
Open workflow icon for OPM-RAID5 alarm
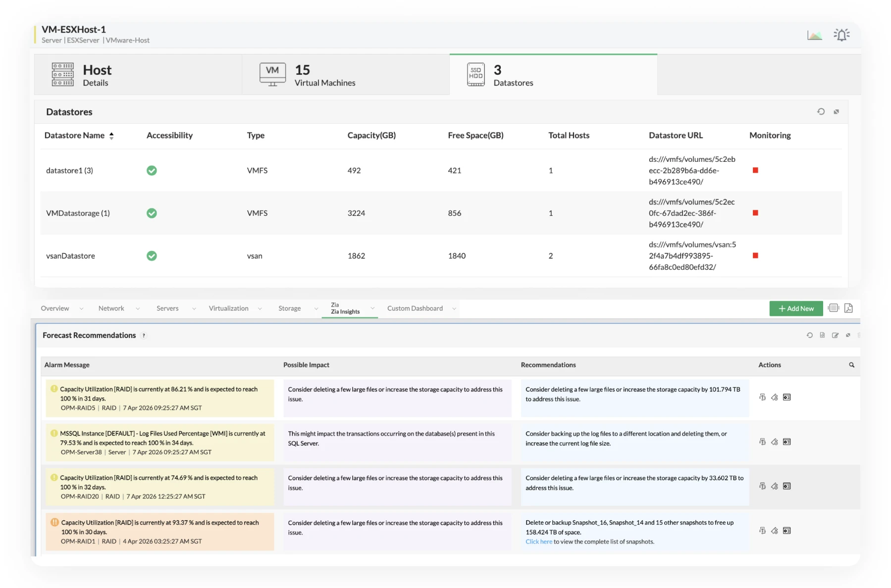[x=762, y=397]
